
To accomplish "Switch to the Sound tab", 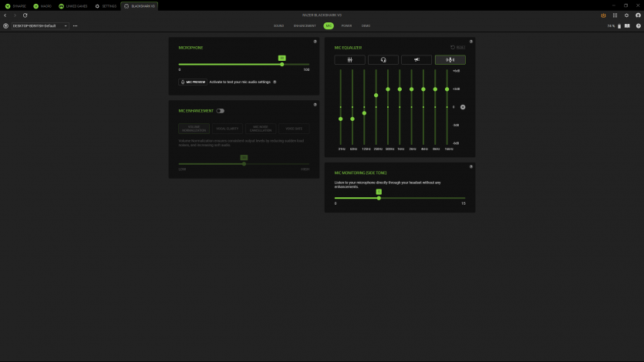I will pos(278,25).
